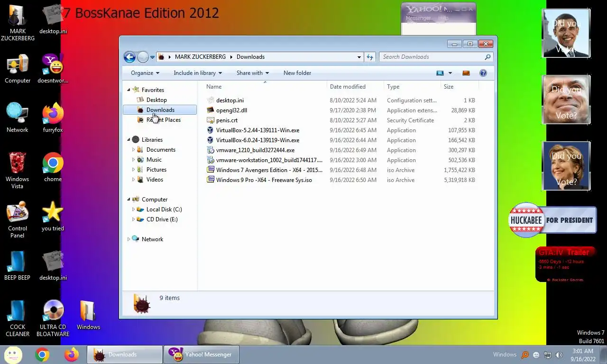Expand the Local Disk (C:) node
Viewport: 607px width, 364px height.
pyautogui.click(x=134, y=209)
